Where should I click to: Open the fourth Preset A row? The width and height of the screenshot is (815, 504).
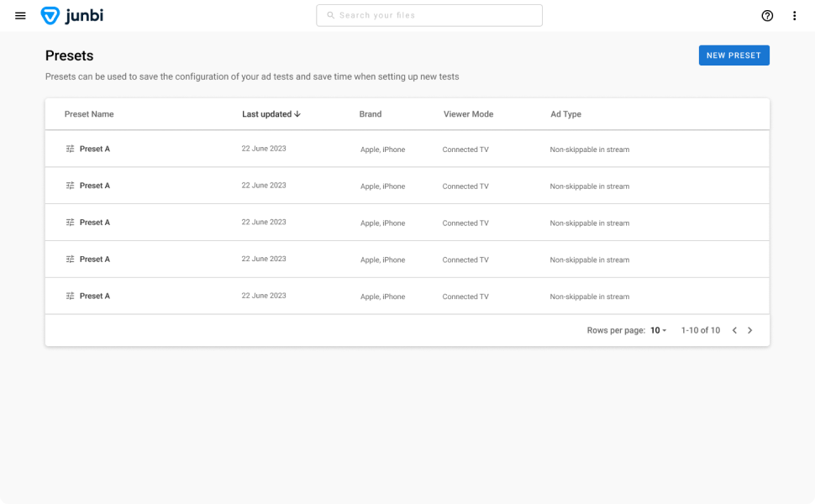tap(407, 260)
